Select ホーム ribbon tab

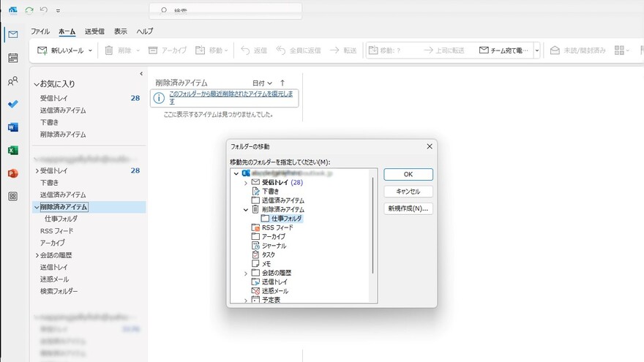tap(67, 31)
